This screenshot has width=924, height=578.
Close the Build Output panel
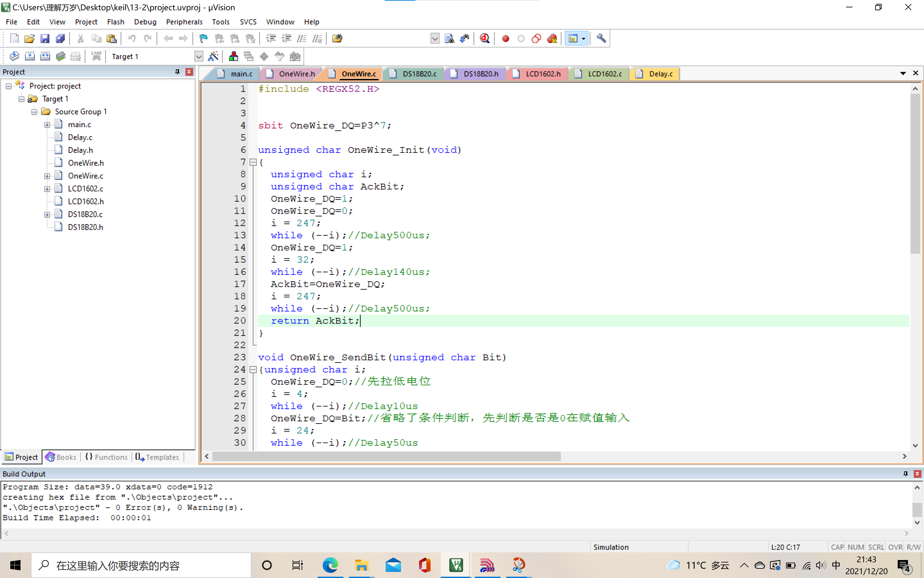point(917,474)
